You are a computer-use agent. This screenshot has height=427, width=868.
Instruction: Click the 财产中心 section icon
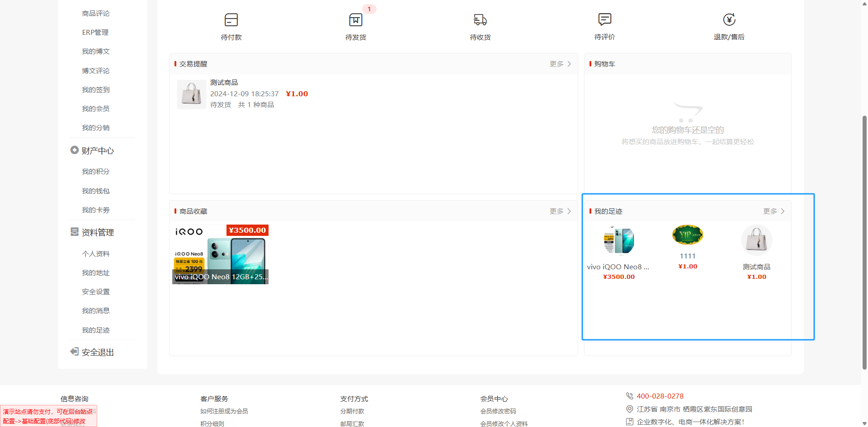tap(75, 150)
